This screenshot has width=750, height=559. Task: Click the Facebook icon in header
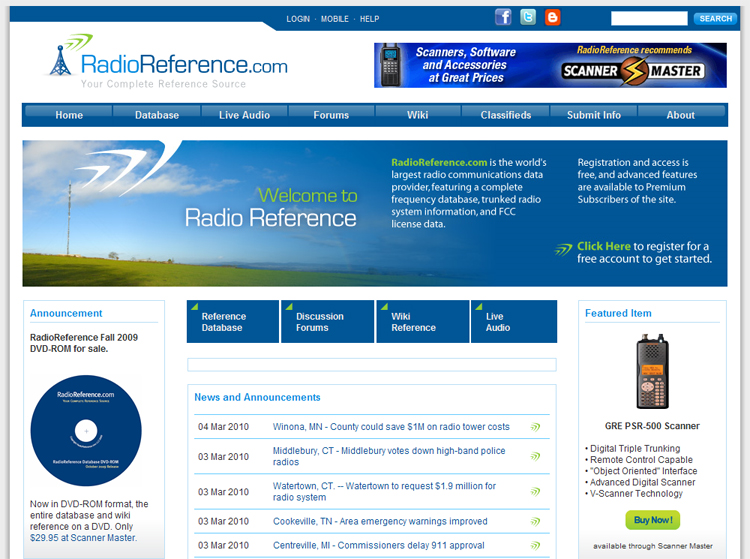coord(503,17)
